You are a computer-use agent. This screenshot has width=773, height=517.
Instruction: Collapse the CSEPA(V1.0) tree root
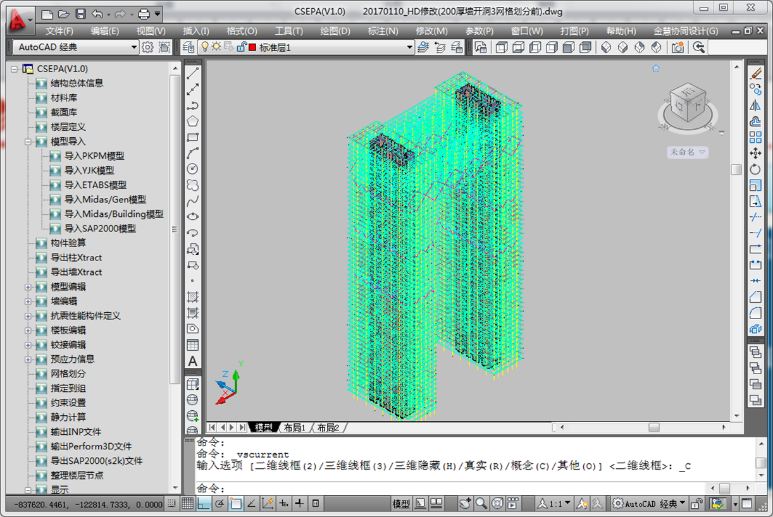click(14, 69)
